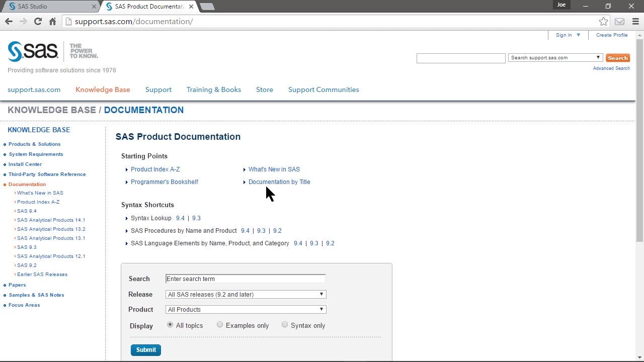Choose the Syntax only display option
This screenshot has width=644, height=362.
pos(285,325)
